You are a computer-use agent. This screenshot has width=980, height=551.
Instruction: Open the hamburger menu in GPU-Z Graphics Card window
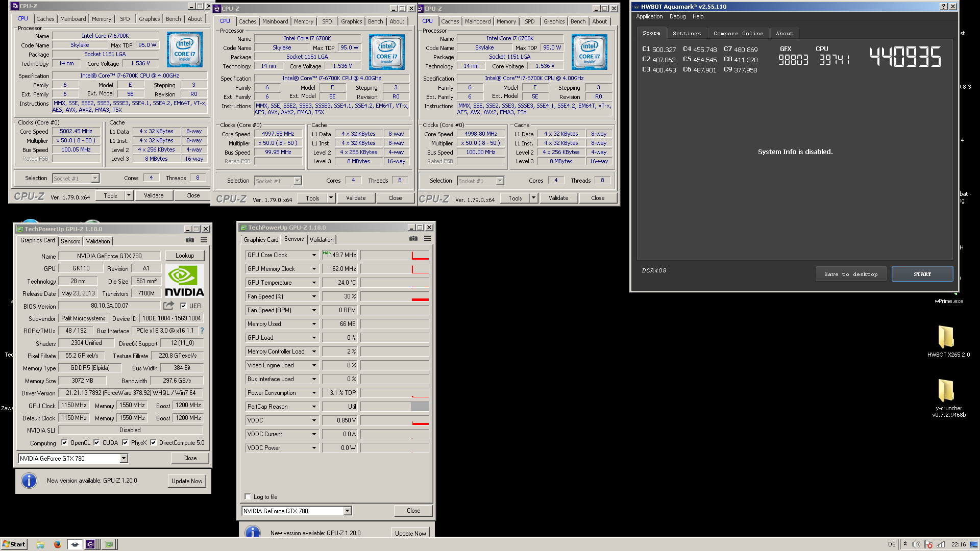[204, 240]
